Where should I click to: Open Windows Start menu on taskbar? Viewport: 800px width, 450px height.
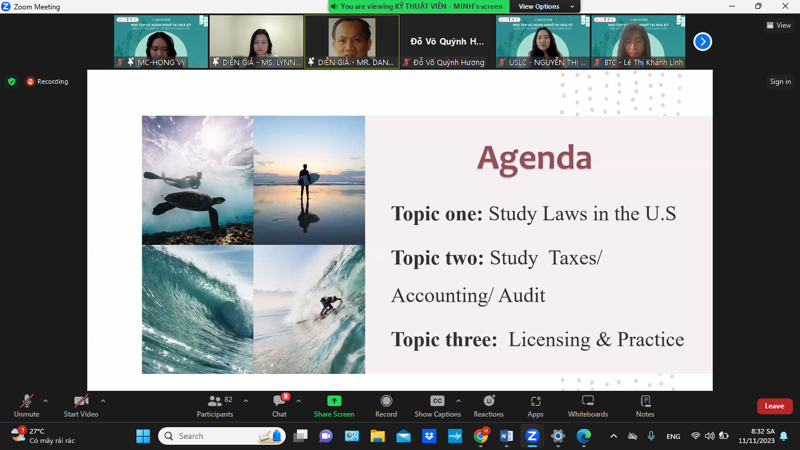tap(143, 436)
